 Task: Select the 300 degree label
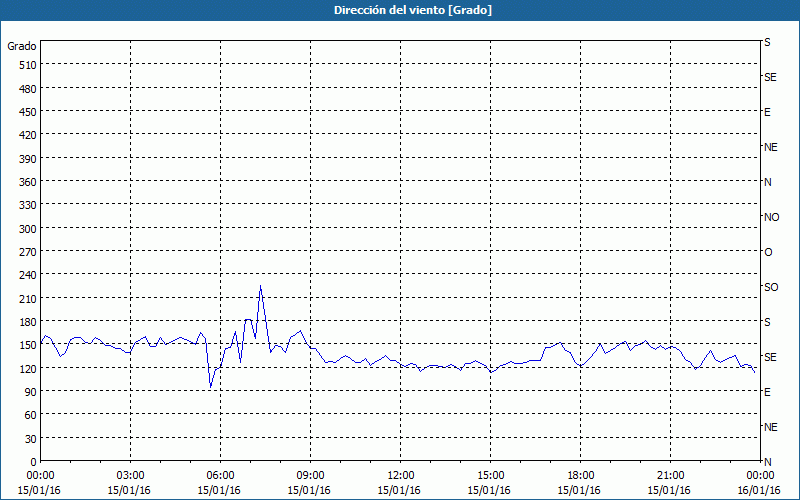tap(29, 229)
